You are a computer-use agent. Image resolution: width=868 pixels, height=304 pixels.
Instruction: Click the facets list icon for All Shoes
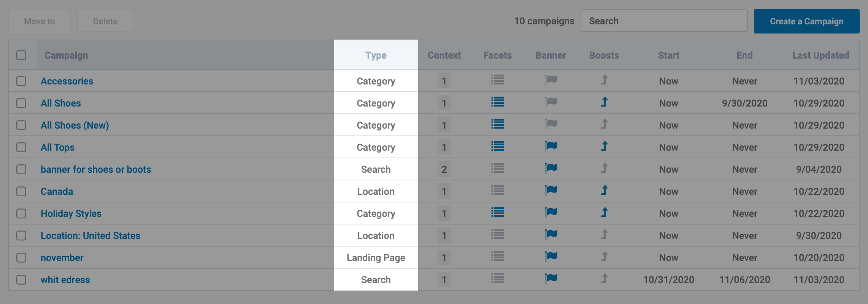point(497,102)
